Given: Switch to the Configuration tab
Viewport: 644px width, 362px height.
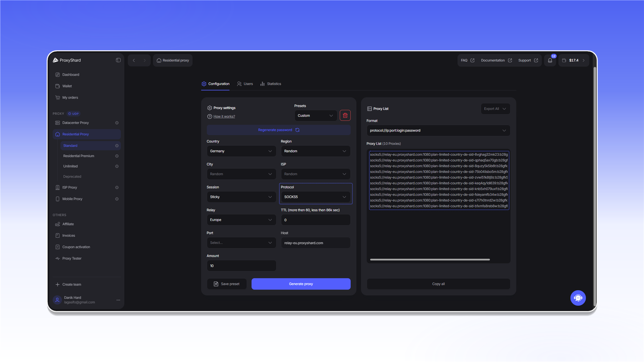Looking at the screenshot, I should (215, 84).
